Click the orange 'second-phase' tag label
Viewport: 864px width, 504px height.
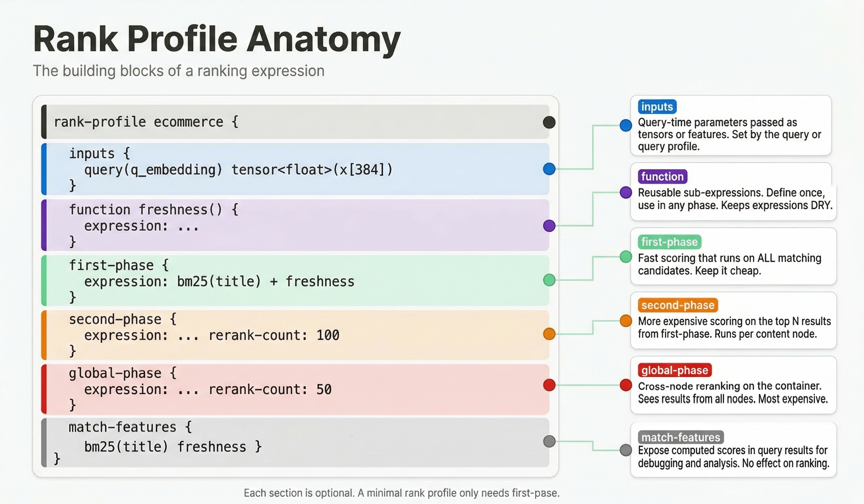click(x=678, y=305)
